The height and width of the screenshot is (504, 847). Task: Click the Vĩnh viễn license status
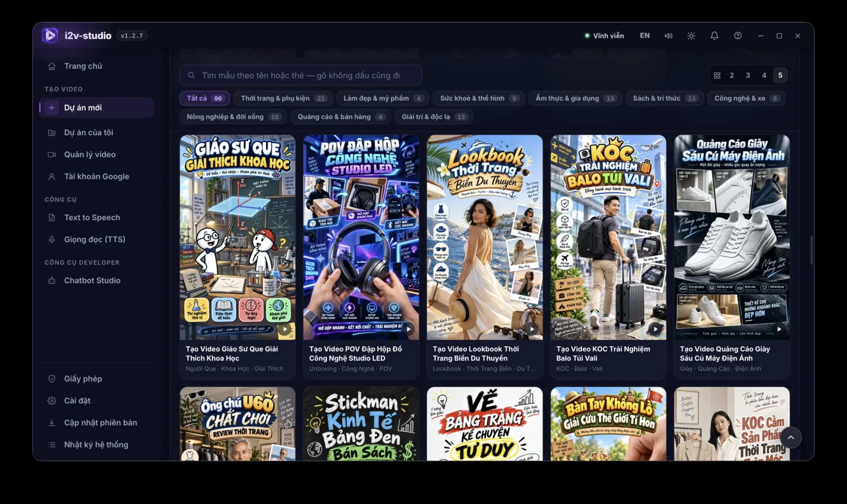(604, 36)
